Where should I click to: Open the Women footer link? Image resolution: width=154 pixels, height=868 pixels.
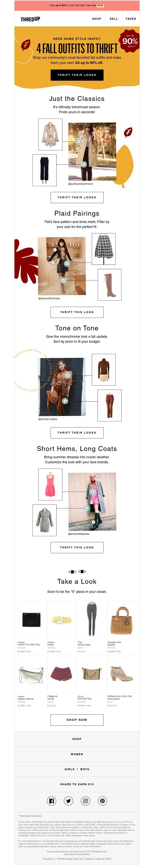tap(77, 754)
